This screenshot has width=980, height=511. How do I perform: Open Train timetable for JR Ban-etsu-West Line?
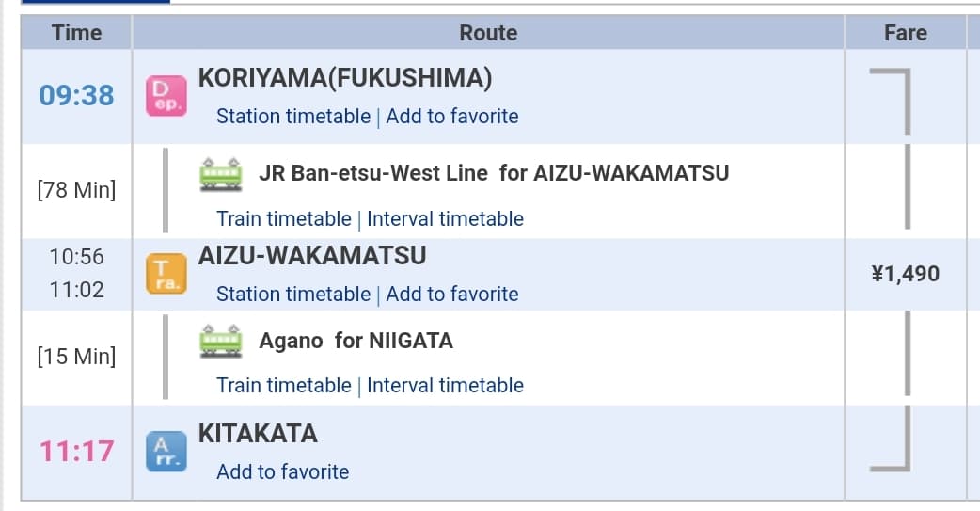click(284, 219)
